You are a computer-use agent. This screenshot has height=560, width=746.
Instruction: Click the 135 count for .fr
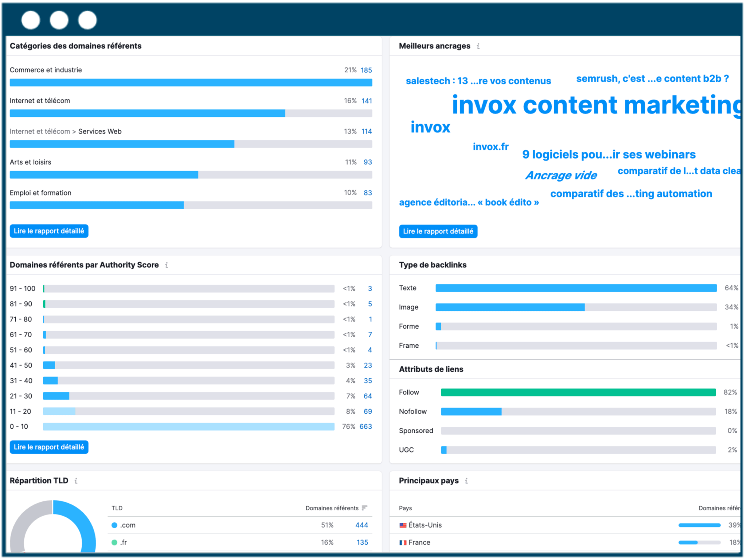click(x=362, y=542)
